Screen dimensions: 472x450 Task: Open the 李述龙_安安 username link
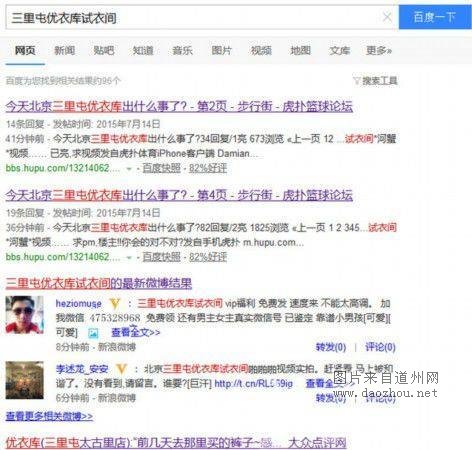(82, 369)
